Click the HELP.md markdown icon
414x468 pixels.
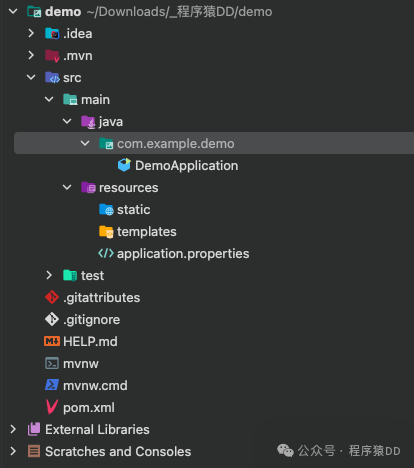[52, 341]
